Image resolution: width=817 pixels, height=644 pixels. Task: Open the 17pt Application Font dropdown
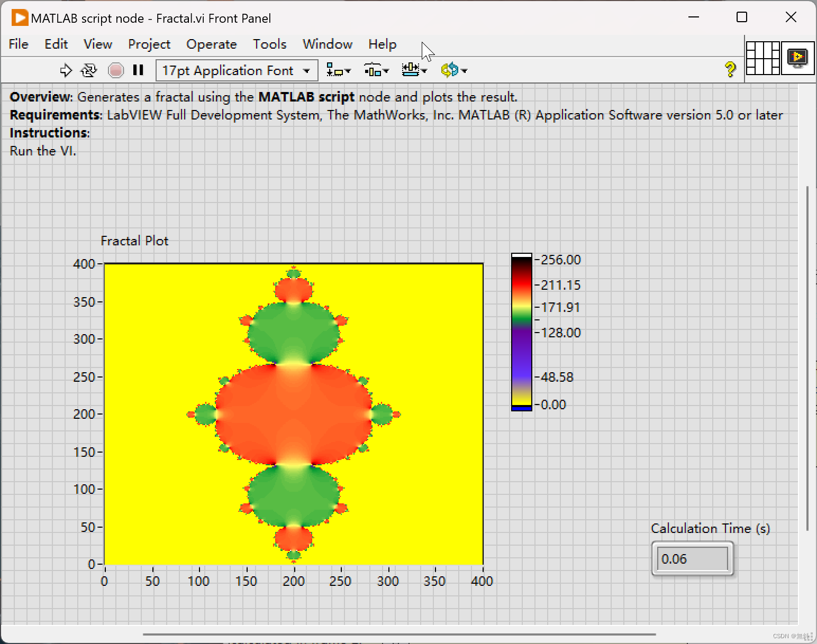pos(237,70)
